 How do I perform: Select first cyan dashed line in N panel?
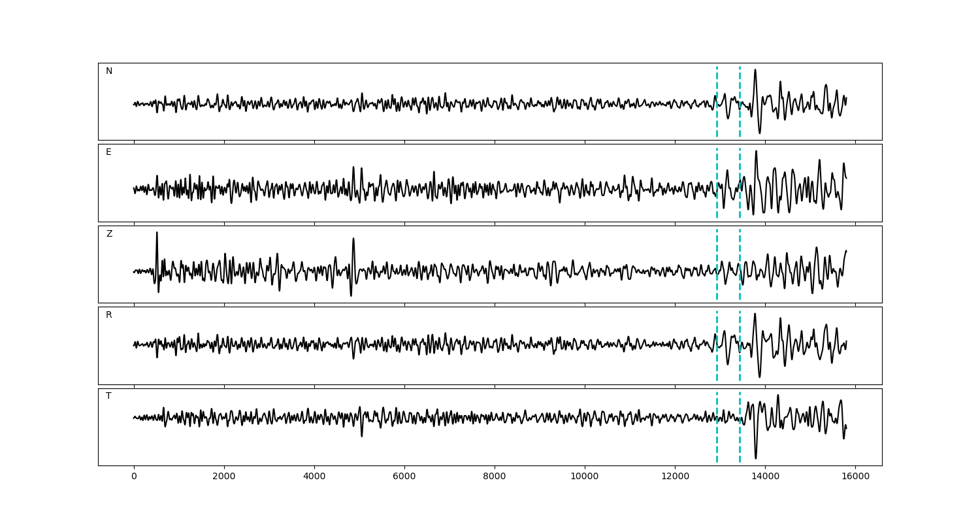click(x=717, y=101)
